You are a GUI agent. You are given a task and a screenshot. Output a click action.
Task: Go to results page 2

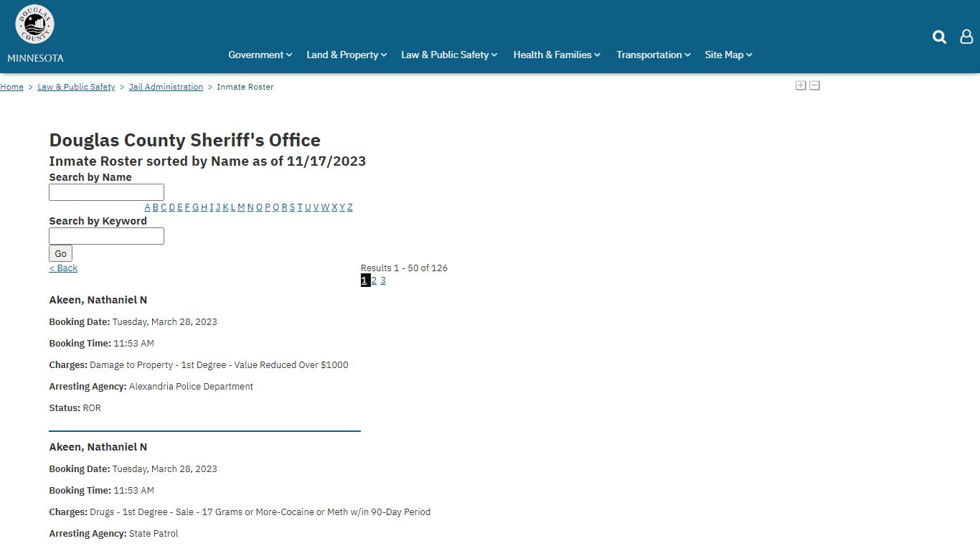click(x=374, y=281)
